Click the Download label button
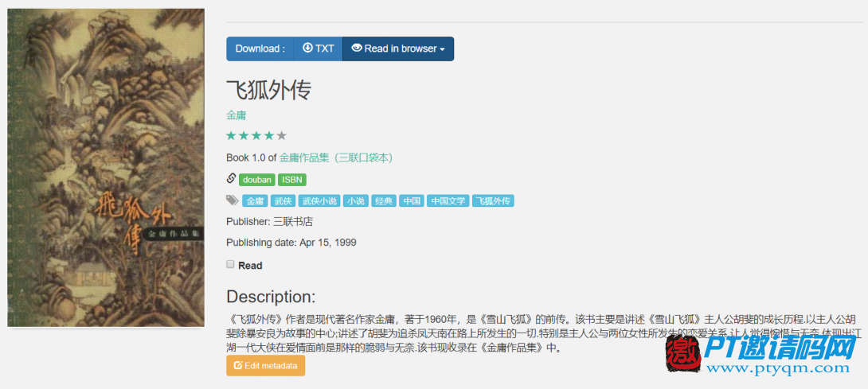The image size is (868, 389). (260, 49)
